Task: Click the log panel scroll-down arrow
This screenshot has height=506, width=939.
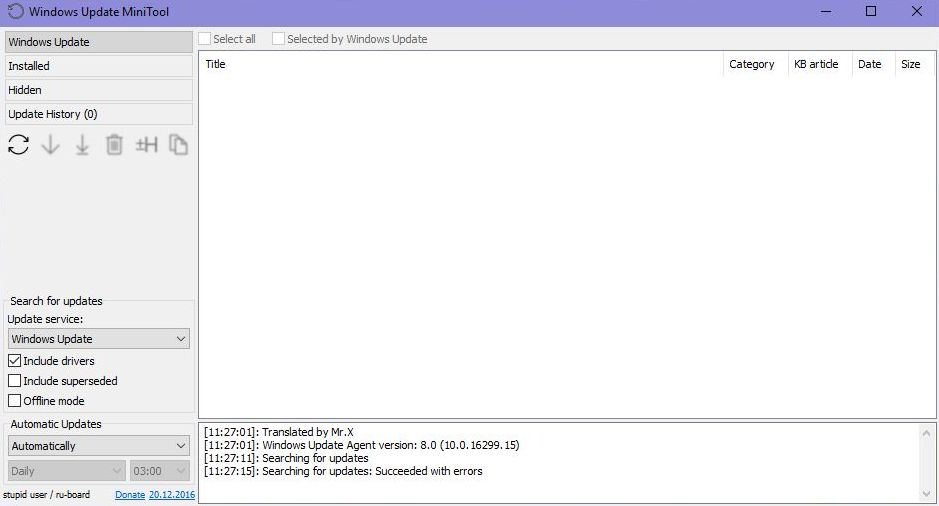Action: [x=926, y=494]
